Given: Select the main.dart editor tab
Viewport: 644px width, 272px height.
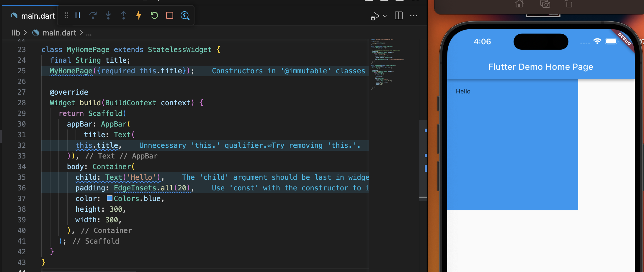Looking at the screenshot, I should pyautogui.click(x=32, y=16).
